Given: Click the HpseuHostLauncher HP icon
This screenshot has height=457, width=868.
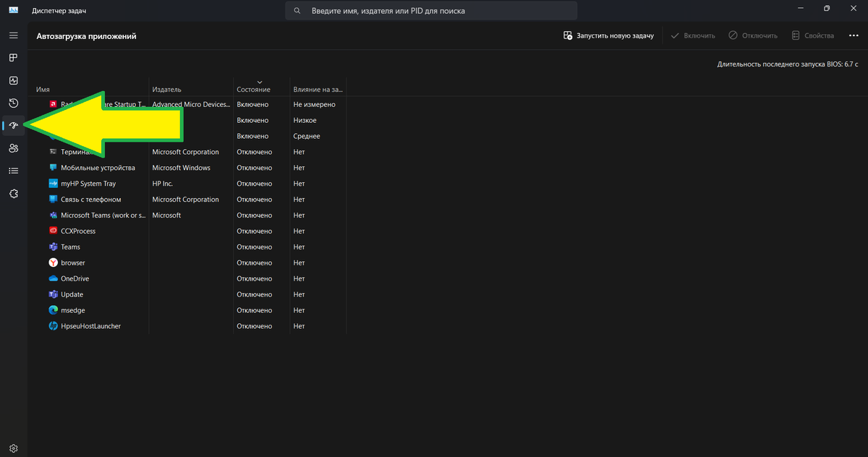Looking at the screenshot, I should click(x=54, y=326).
